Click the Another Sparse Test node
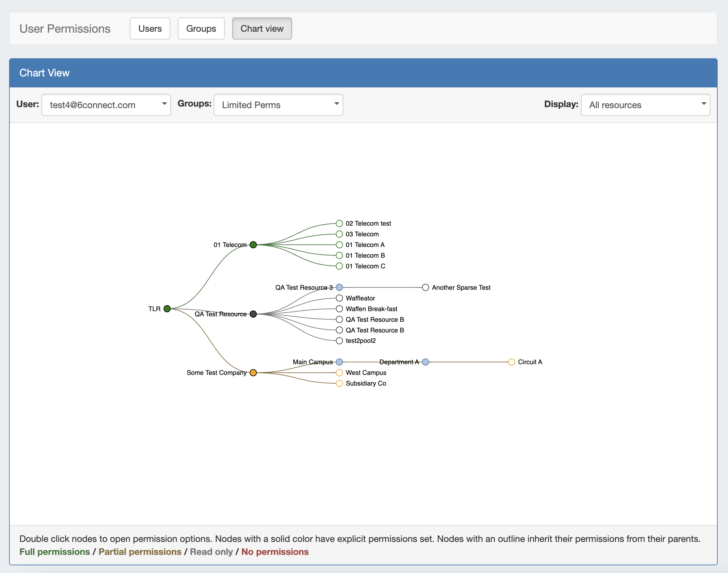The height and width of the screenshot is (573, 728). click(x=426, y=287)
